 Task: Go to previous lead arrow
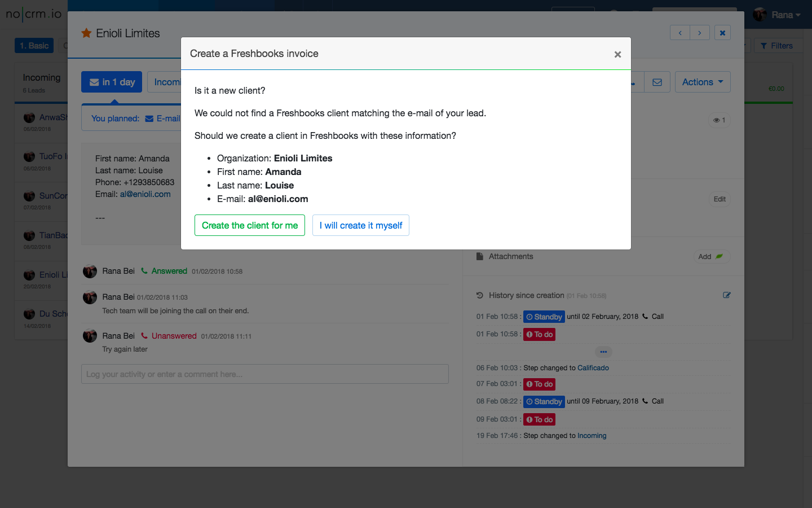(679, 33)
